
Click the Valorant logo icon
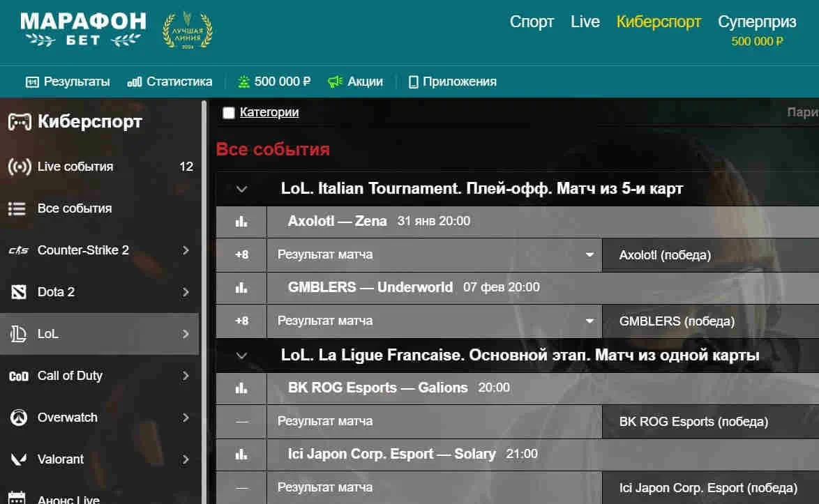click(19, 459)
